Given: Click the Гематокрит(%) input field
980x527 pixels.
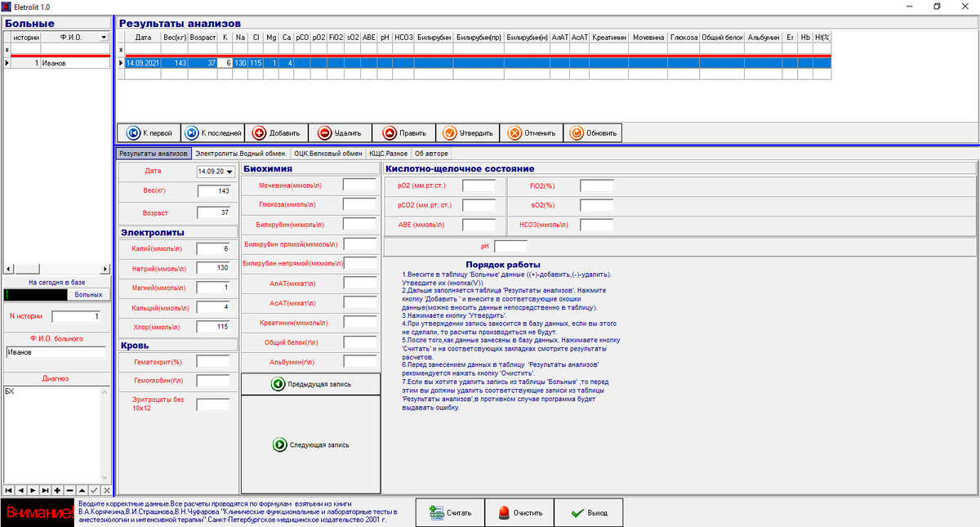Looking at the screenshot, I should (x=213, y=361).
